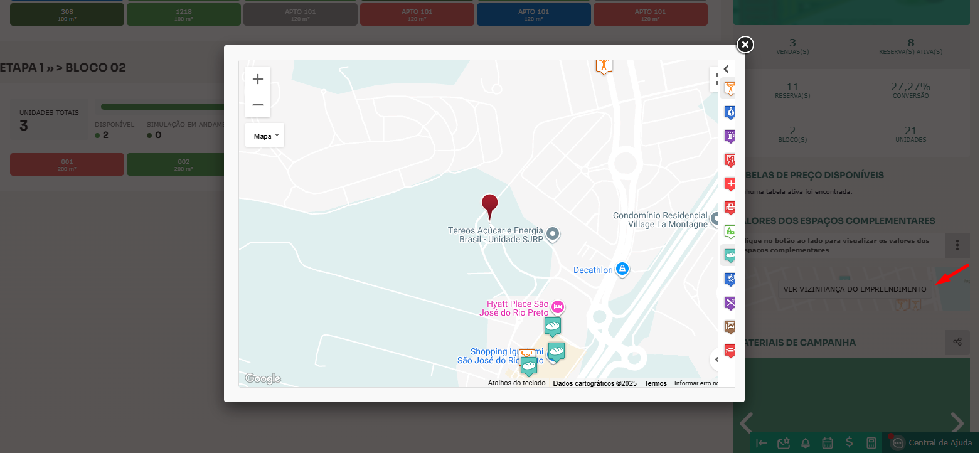Collapse bottom toolbar with arrow-to-bar icon
This screenshot has width=980, height=453.
(762, 443)
